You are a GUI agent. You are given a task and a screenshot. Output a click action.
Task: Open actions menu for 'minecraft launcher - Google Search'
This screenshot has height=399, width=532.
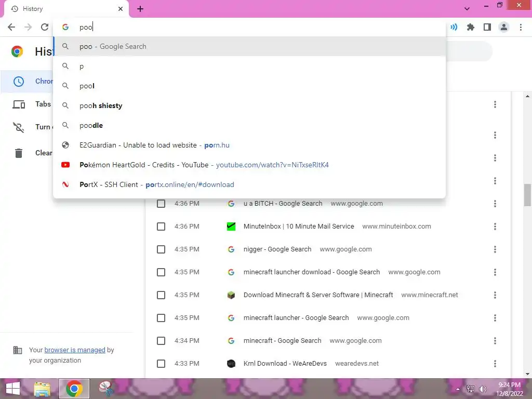495,318
